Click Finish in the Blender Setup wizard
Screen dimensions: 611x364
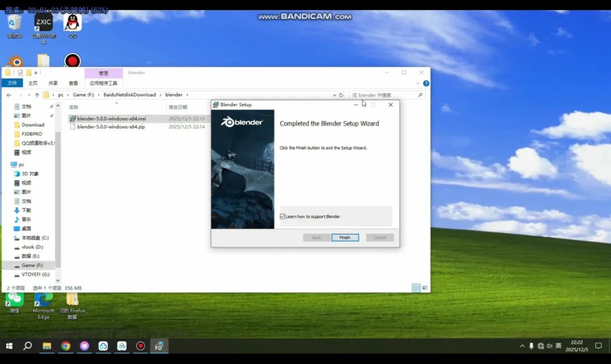click(345, 237)
